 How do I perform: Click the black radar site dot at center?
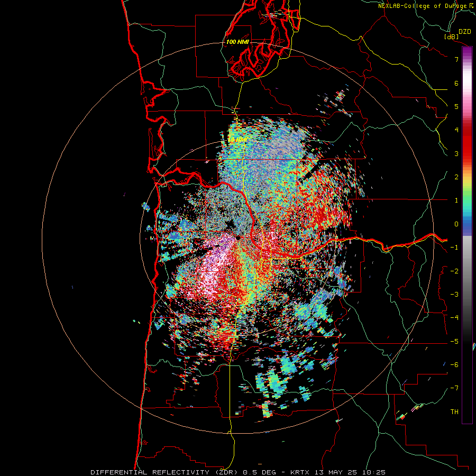coord(238,237)
